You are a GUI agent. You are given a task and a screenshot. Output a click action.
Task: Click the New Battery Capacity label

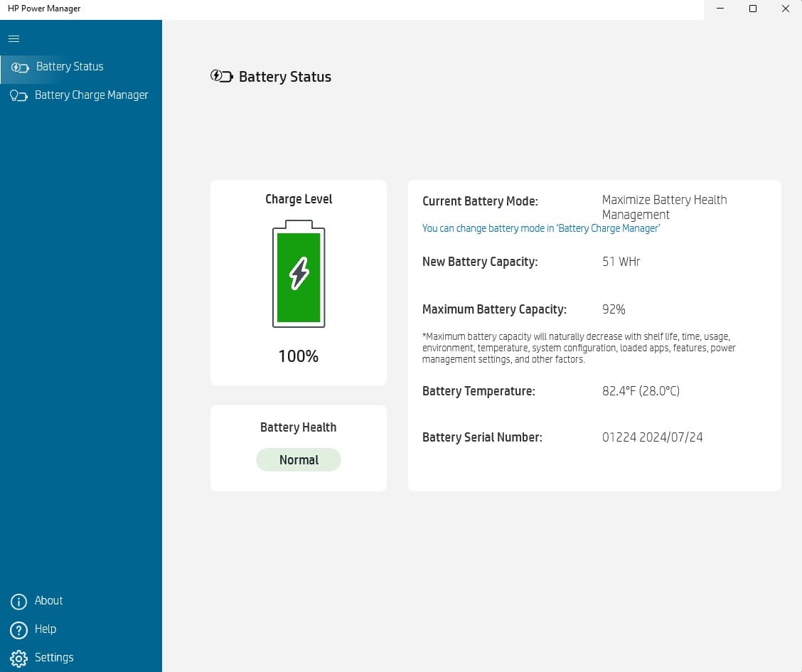click(x=481, y=262)
